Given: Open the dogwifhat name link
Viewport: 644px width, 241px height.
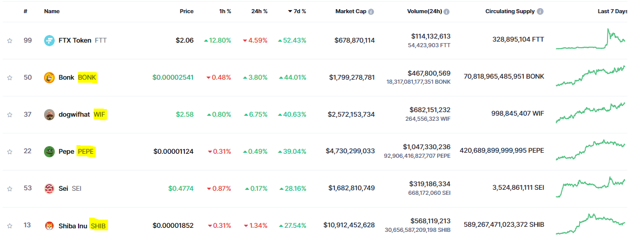Looking at the screenshot, I should click(x=74, y=115).
